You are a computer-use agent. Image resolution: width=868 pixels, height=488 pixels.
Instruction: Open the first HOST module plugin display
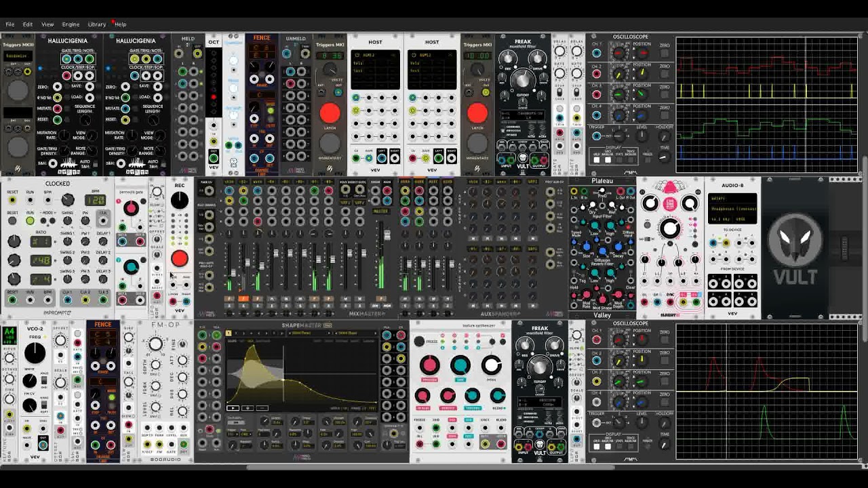point(375,69)
